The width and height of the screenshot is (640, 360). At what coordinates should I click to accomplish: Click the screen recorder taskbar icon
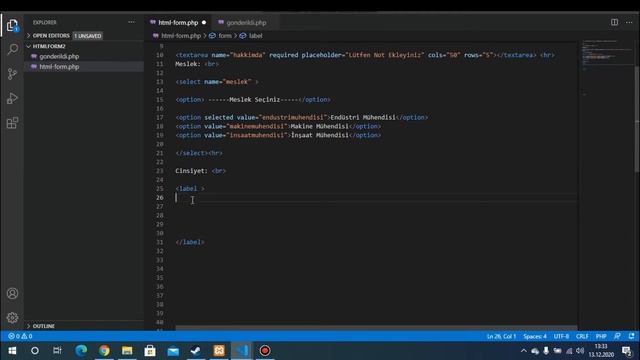tap(265, 351)
